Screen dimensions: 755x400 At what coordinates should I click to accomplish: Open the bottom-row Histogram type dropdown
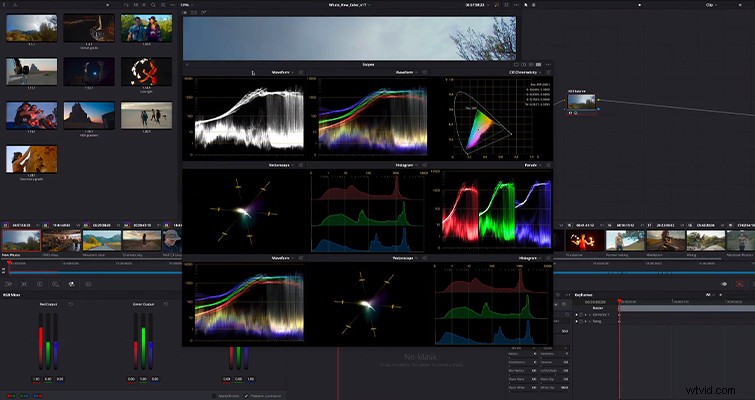click(x=531, y=258)
